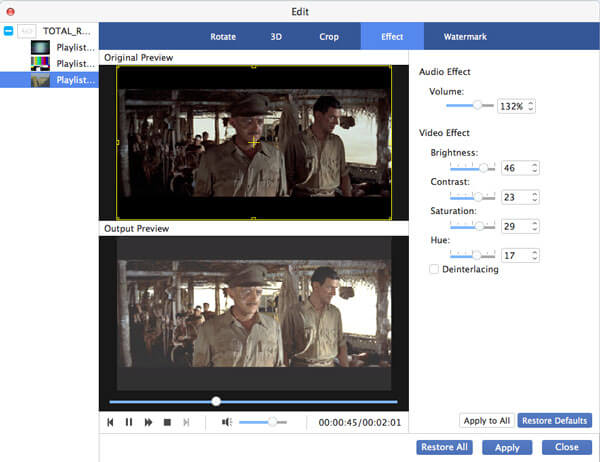Collapse the TOTAL_R... tree node

[x=8, y=31]
